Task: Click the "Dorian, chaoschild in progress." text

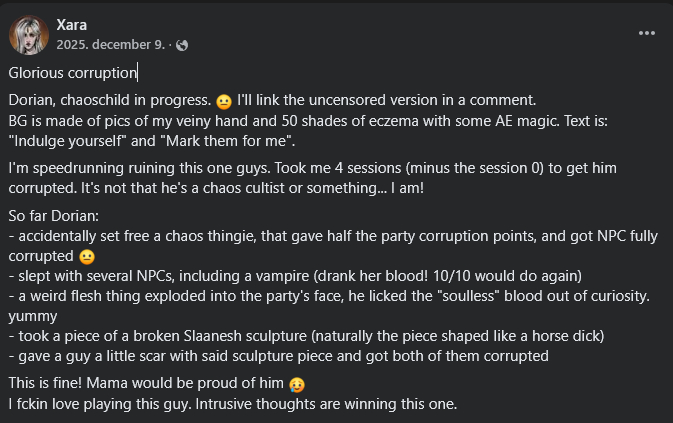Action: (110, 100)
